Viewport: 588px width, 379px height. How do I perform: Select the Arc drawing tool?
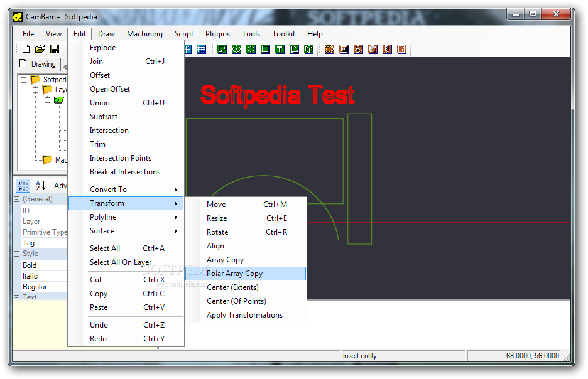pyautogui.click(x=295, y=49)
